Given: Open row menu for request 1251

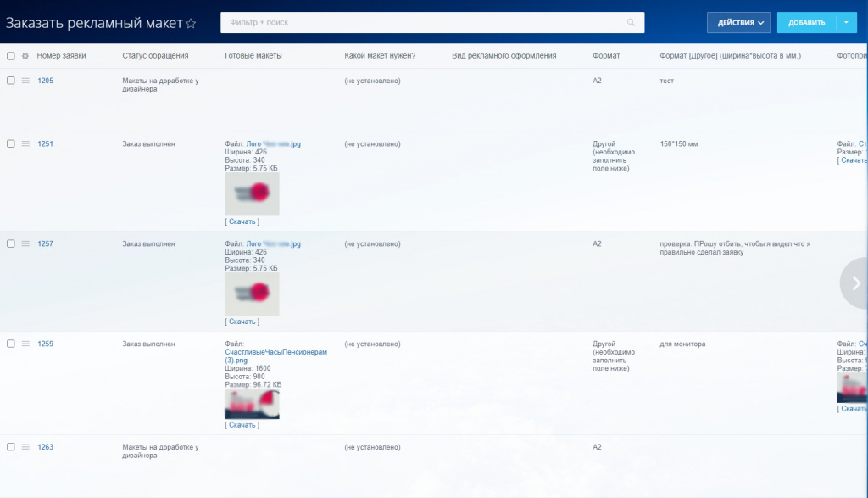Looking at the screenshot, I should [x=25, y=144].
